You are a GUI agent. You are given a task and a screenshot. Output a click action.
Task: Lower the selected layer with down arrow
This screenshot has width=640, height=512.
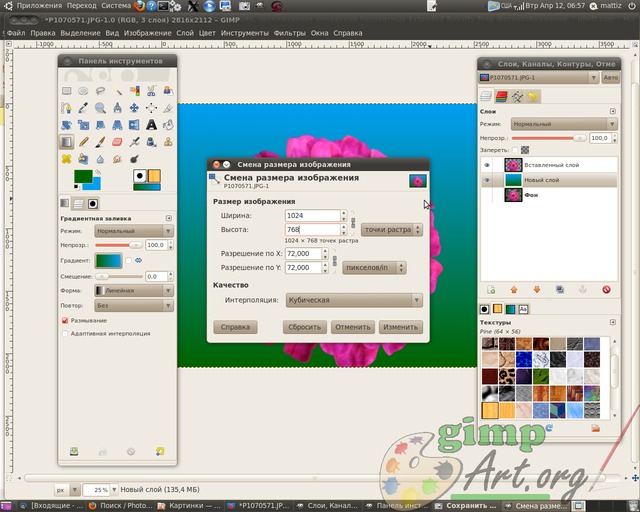click(x=537, y=289)
